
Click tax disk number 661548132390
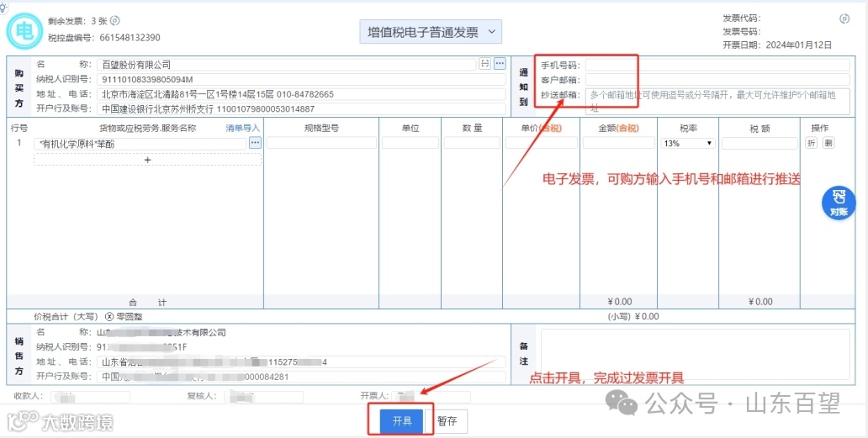pos(130,38)
